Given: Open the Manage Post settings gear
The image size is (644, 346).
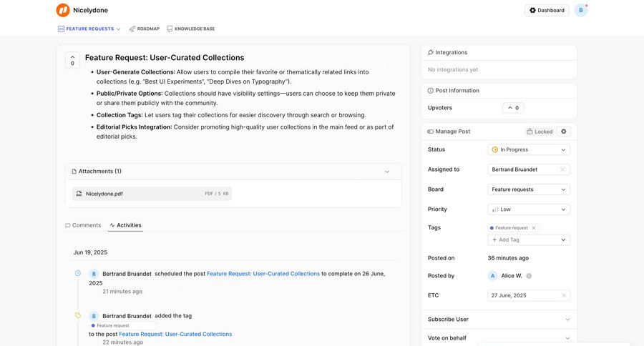Looking at the screenshot, I should [564, 132].
